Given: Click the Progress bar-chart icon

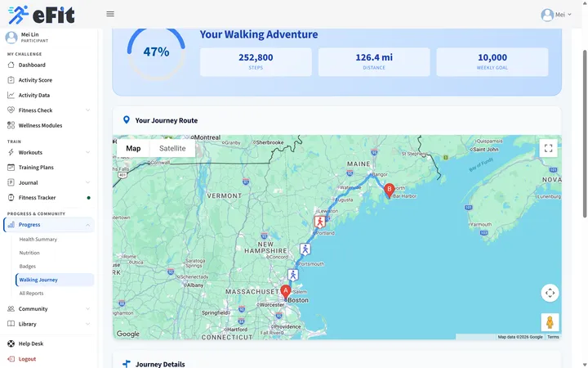Looking at the screenshot, I should pos(11,225).
